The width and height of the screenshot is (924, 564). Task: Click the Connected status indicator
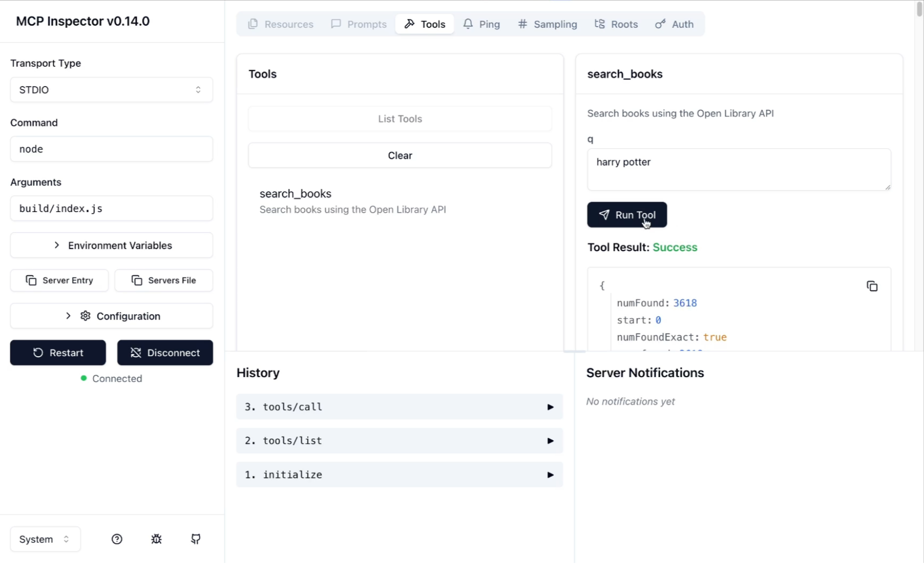[x=111, y=379]
